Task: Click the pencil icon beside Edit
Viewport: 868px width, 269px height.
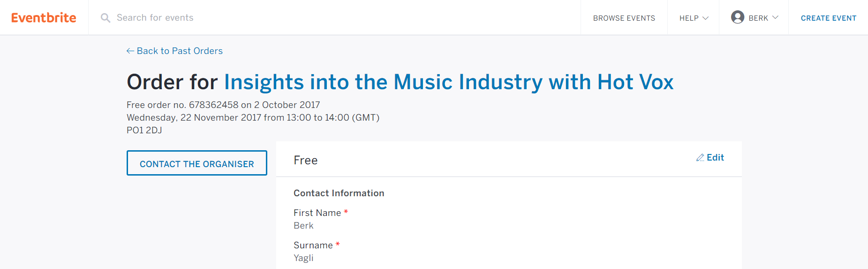Action: [x=700, y=158]
